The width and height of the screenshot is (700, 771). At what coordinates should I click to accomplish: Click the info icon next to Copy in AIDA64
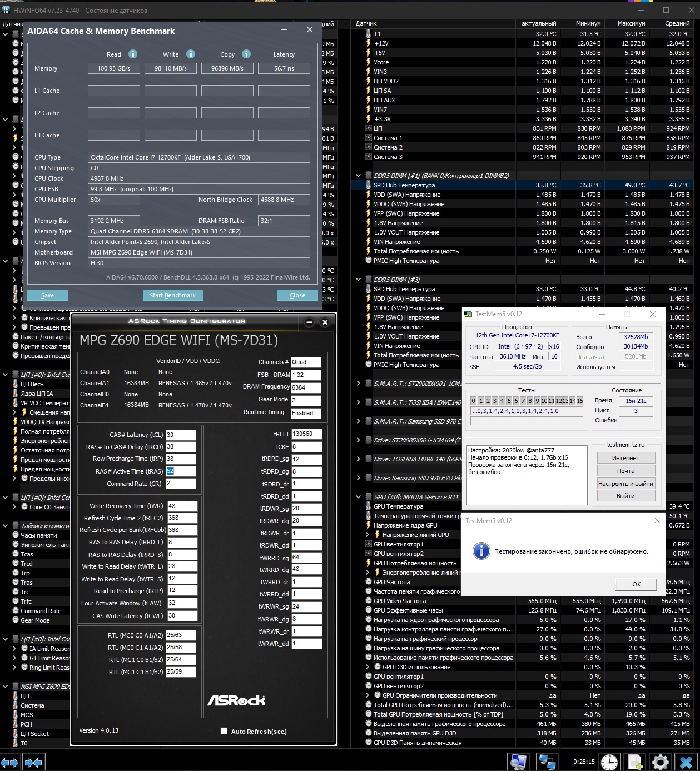point(246,54)
